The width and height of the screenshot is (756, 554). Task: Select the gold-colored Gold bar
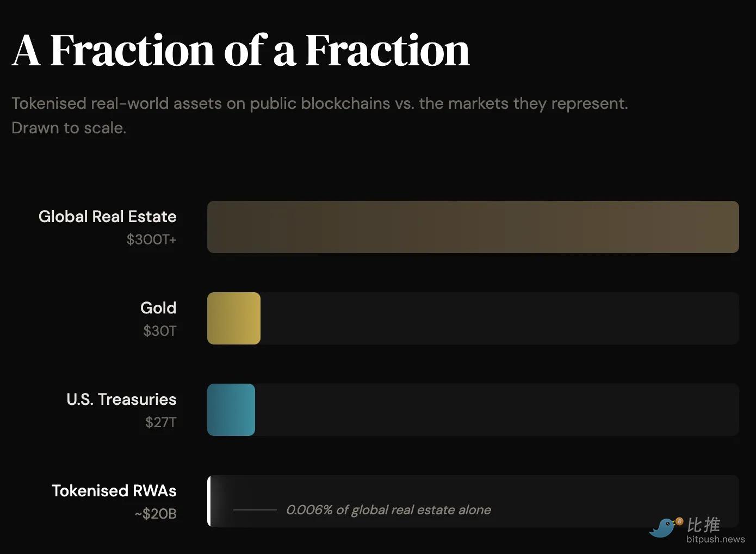(x=234, y=318)
